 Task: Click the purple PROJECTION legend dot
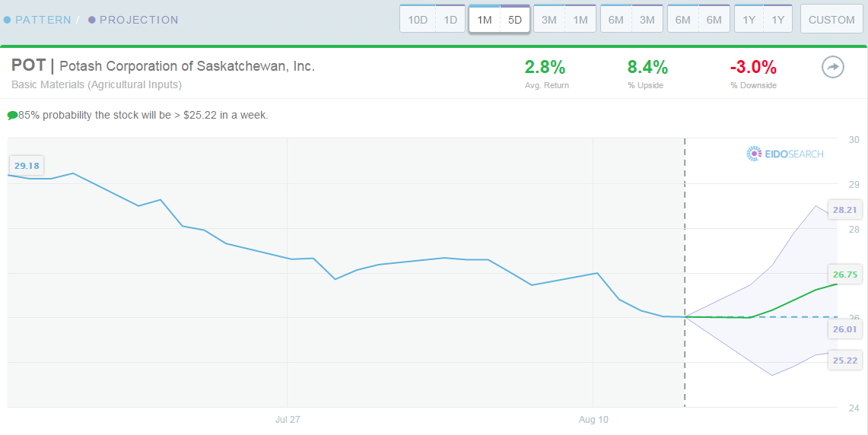pos(92,20)
